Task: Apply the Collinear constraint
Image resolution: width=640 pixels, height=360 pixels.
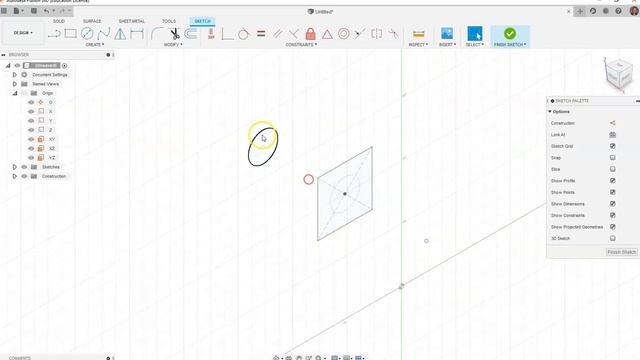Action: click(360, 33)
